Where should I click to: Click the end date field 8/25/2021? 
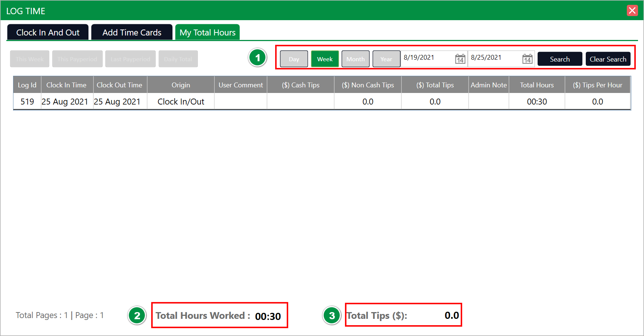494,58
